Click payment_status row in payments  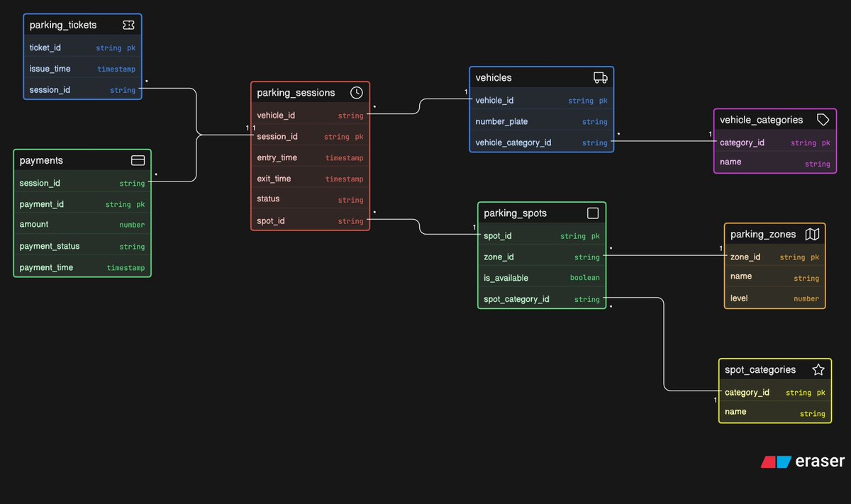click(x=82, y=246)
